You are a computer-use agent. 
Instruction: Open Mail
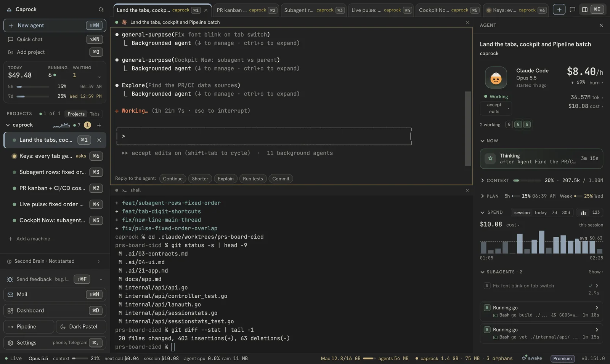coord(55,295)
